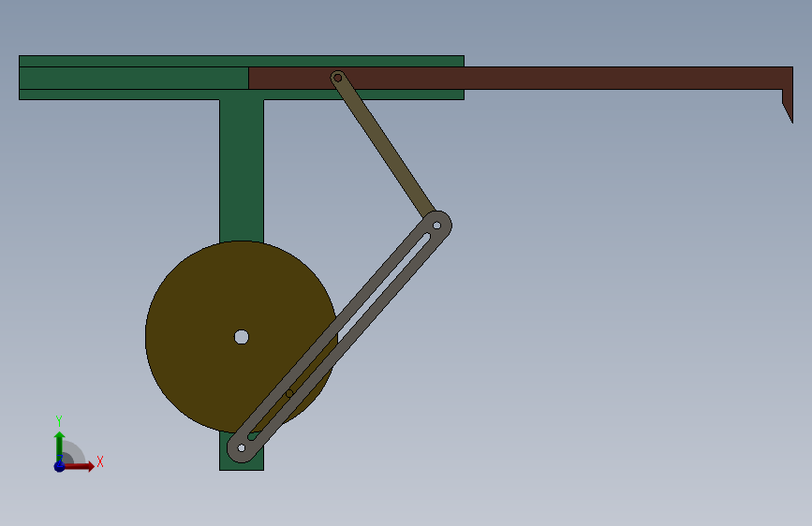
Task: Select the green Y axis arrow of the triad
Action: pos(60,446)
